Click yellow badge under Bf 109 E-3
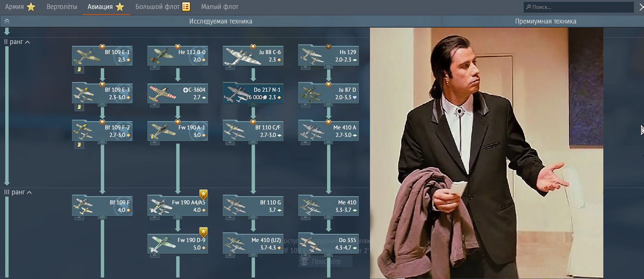This screenshot has height=279, width=644. click(x=79, y=107)
